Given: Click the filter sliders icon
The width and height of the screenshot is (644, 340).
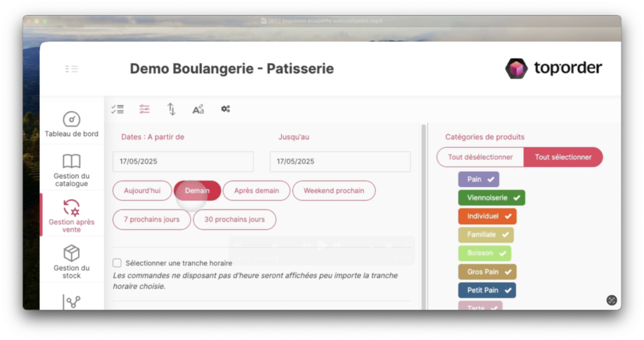Looking at the screenshot, I should [x=145, y=109].
